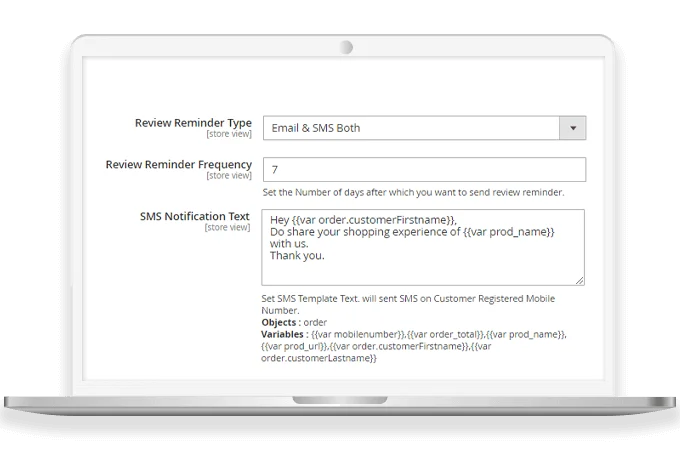Click store view tag under Review Reminder Type
The width and height of the screenshot is (680, 450).
click(229, 134)
